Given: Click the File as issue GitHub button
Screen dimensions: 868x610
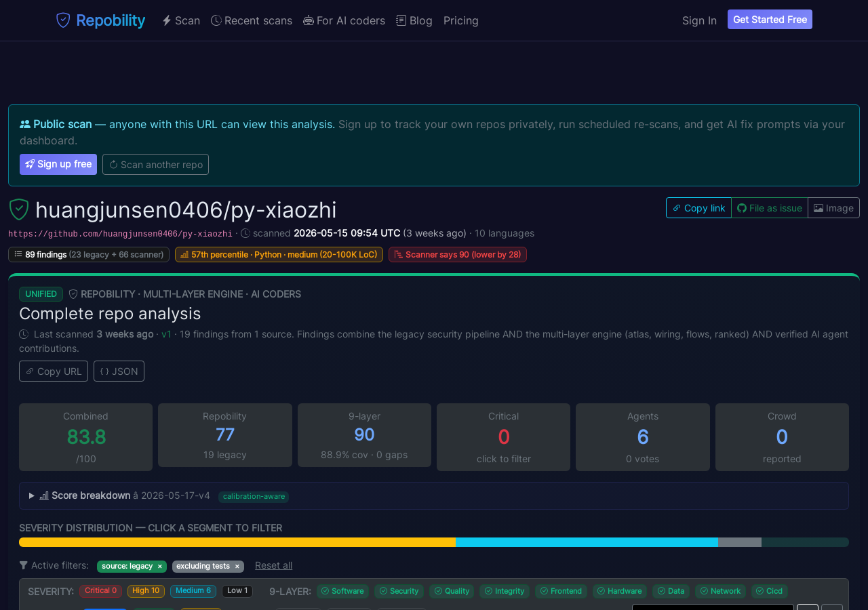Looking at the screenshot, I should pos(770,208).
